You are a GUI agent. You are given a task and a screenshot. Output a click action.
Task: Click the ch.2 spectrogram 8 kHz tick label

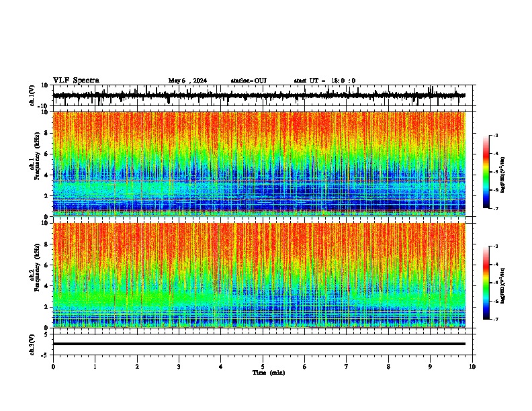(x=47, y=244)
